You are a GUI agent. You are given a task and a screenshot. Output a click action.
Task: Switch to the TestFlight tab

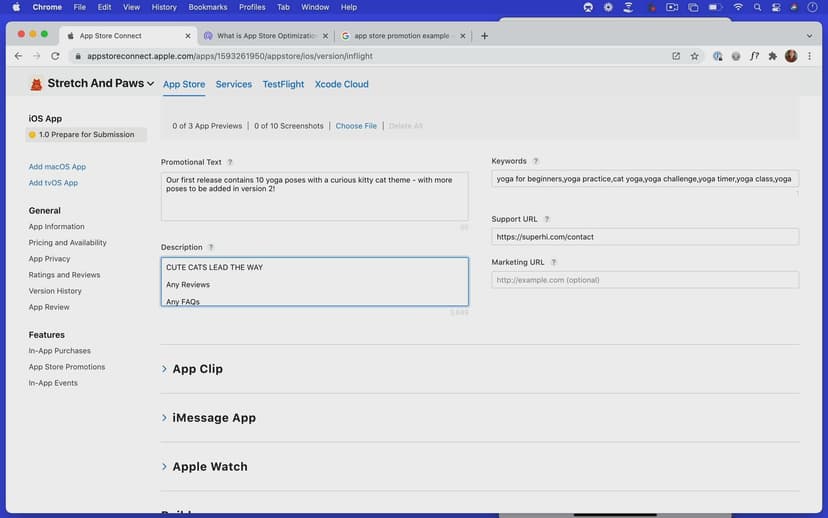coord(283,85)
